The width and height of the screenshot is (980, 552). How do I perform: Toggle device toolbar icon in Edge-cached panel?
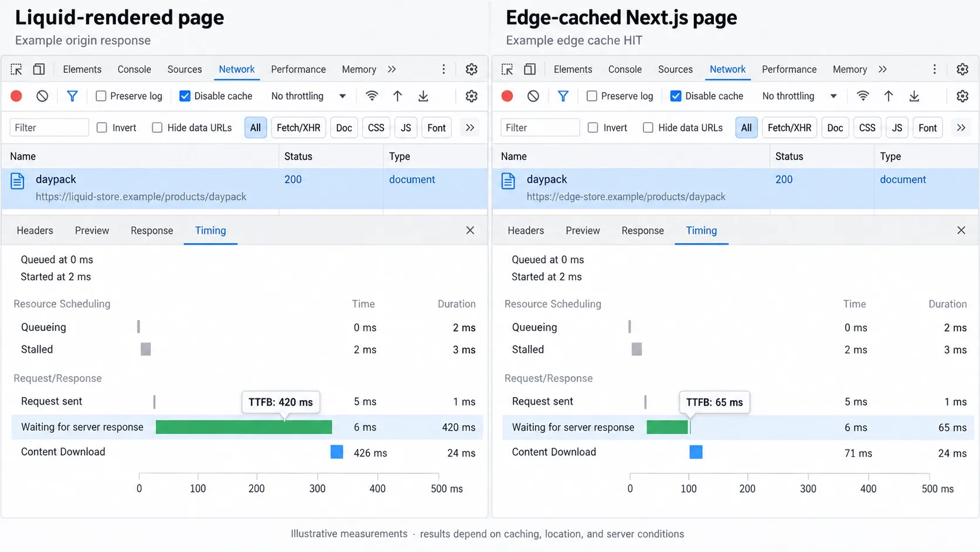pyautogui.click(x=530, y=69)
